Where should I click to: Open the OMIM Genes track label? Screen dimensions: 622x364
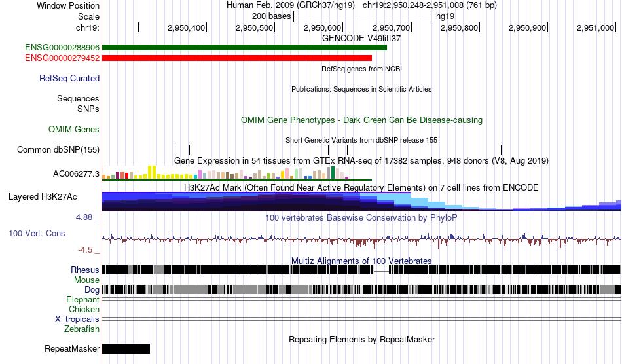coord(74,129)
